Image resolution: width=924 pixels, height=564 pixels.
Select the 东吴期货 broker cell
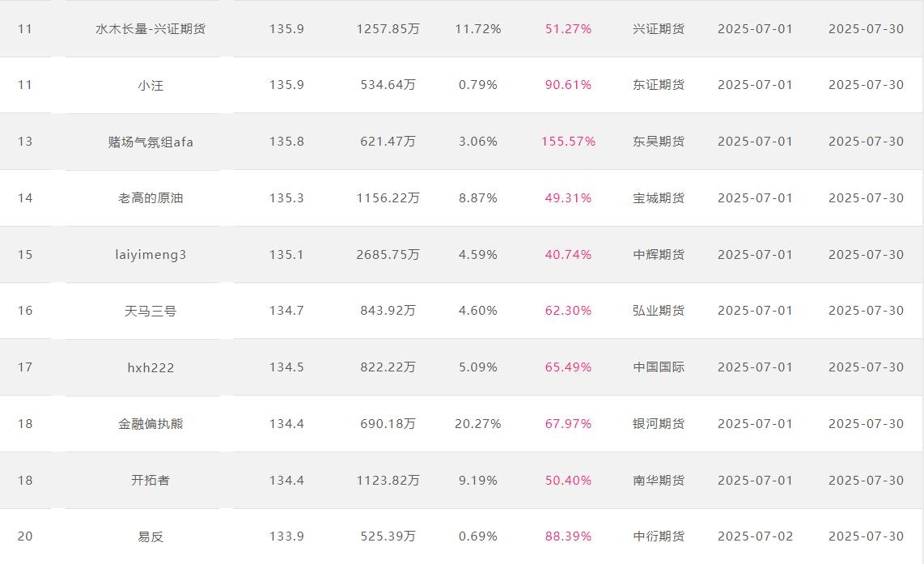tap(659, 142)
